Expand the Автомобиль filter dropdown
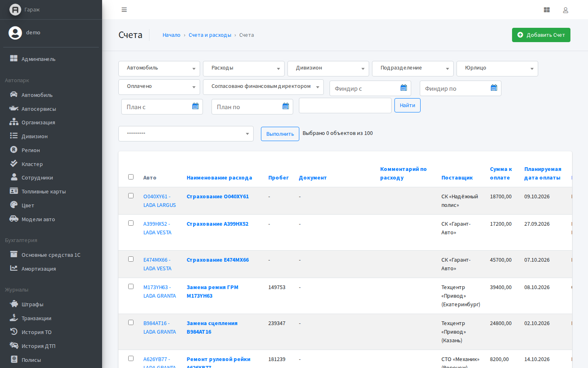Image resolution: width=588 pixels, height=368 pixels. pos(159,68)
